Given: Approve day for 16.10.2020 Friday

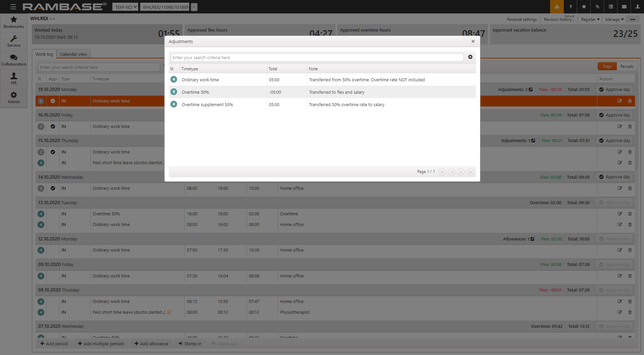Looking at the screenshot, I should tap(614, 115).
